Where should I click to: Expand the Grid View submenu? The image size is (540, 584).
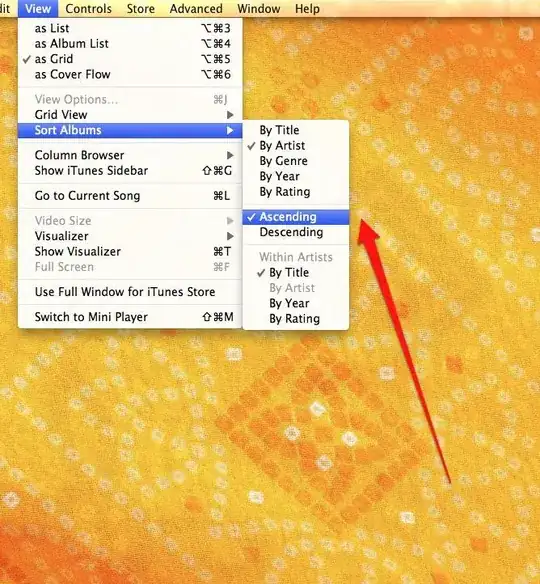(130, 115)
